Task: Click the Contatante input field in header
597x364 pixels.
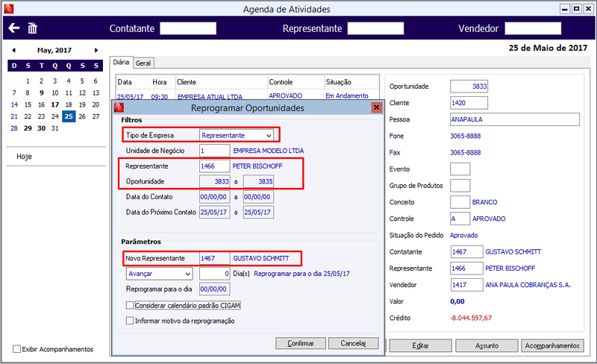Action: (x=188, y=28)
